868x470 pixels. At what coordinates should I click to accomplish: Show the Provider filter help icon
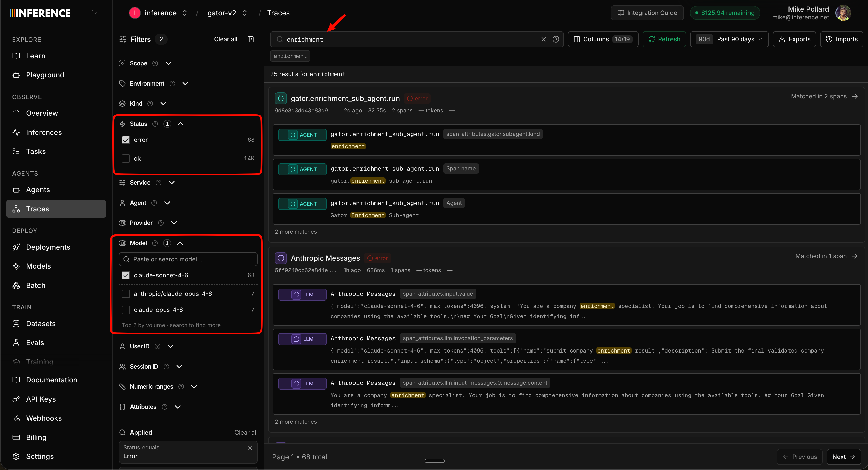[x=161, y=223]
